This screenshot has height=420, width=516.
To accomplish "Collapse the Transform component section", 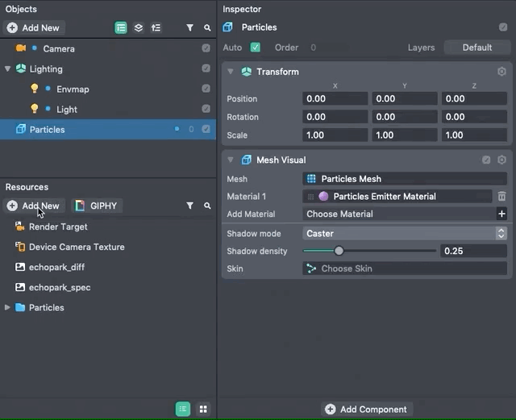I will pyautogui.click(x=231, y=72).
